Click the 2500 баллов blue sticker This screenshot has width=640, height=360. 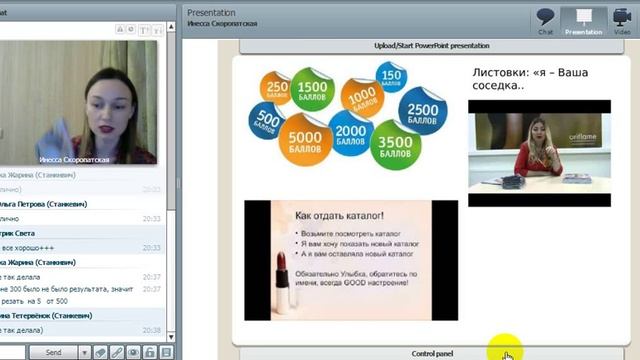click(423, 111)
